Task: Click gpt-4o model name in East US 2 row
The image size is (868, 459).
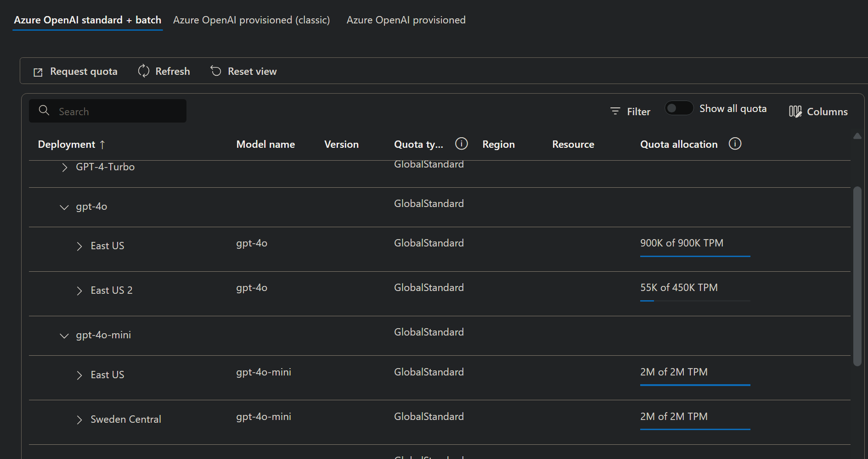Action: pos(252,288)
